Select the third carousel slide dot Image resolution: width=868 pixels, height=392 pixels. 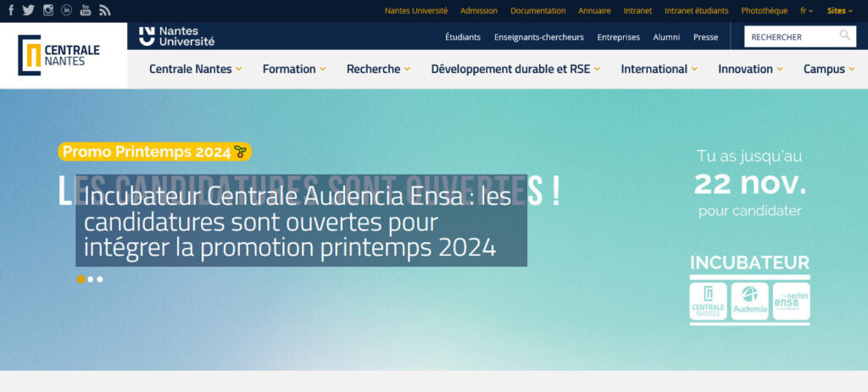[x=100, y=279]
